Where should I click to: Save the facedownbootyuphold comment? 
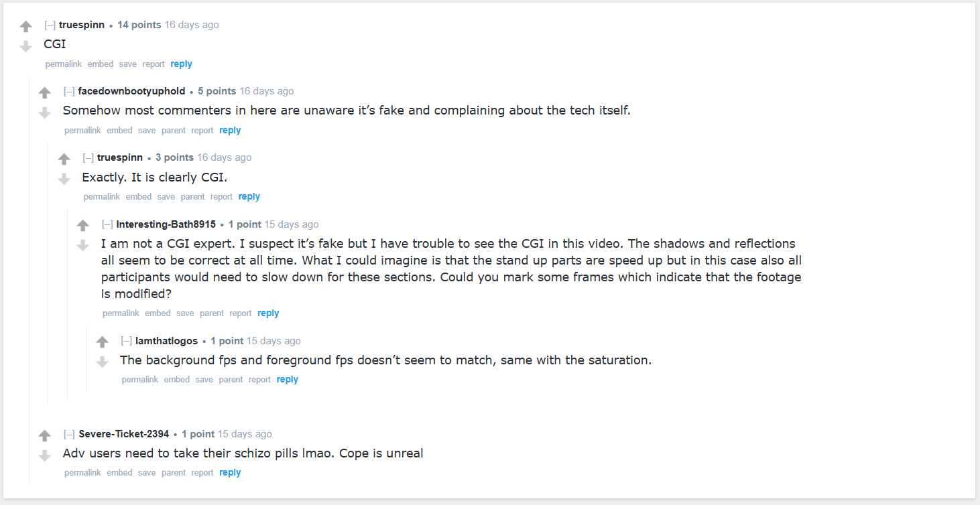click(147, 131)
